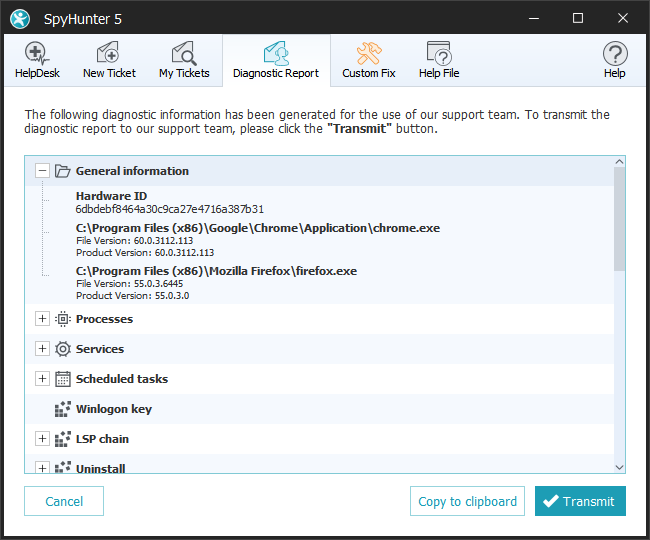Image resolution: width=650 pixels, height=540 pixels.
Task: Expand the LSP chain node
Action: (x=42, y=439)
